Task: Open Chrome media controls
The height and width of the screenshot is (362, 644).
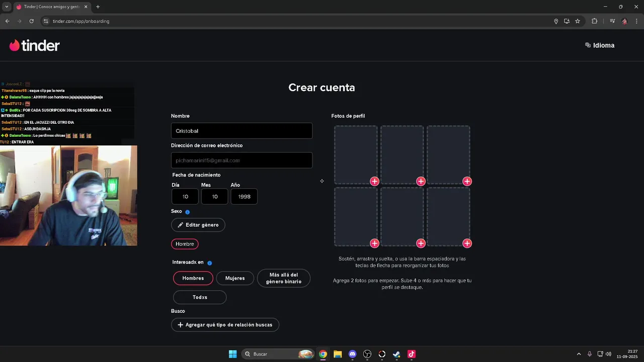Action: (x=612, y=21)
